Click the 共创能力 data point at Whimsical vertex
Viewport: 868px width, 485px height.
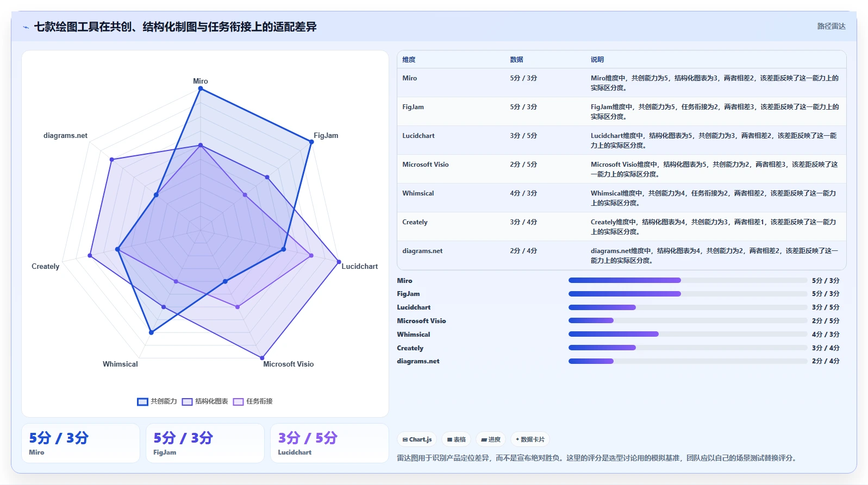151,332
